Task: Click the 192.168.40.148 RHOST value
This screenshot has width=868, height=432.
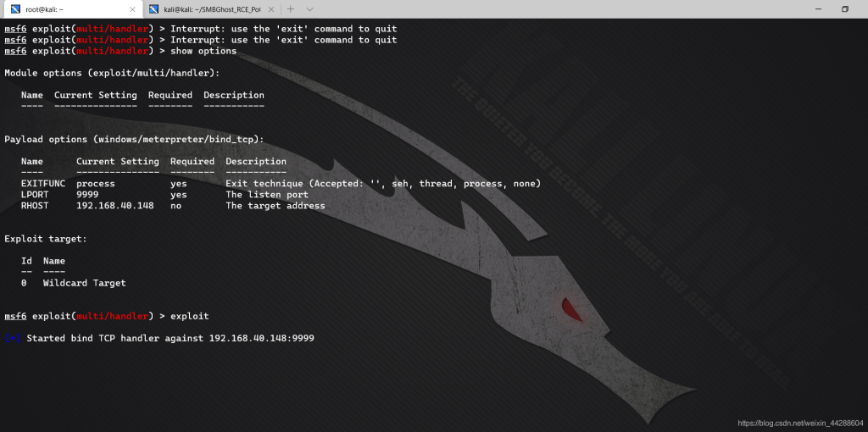Action: click(x=115, y=206)
